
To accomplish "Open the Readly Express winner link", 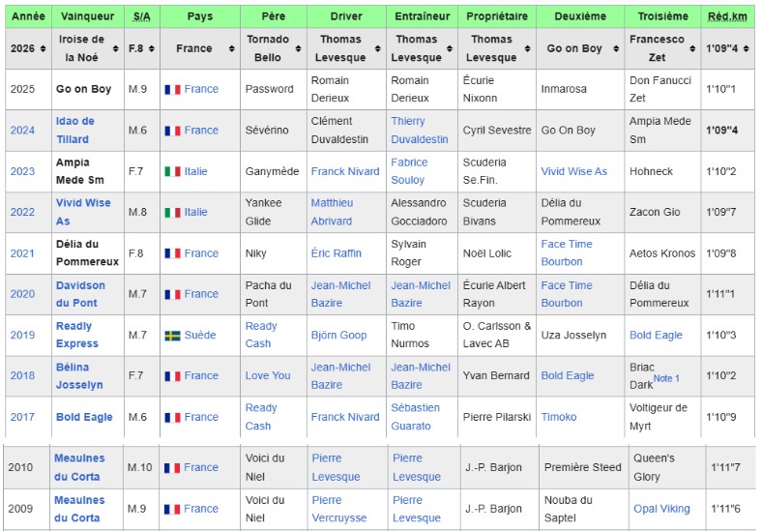I will pyautogui.click(x=77, y=336).
